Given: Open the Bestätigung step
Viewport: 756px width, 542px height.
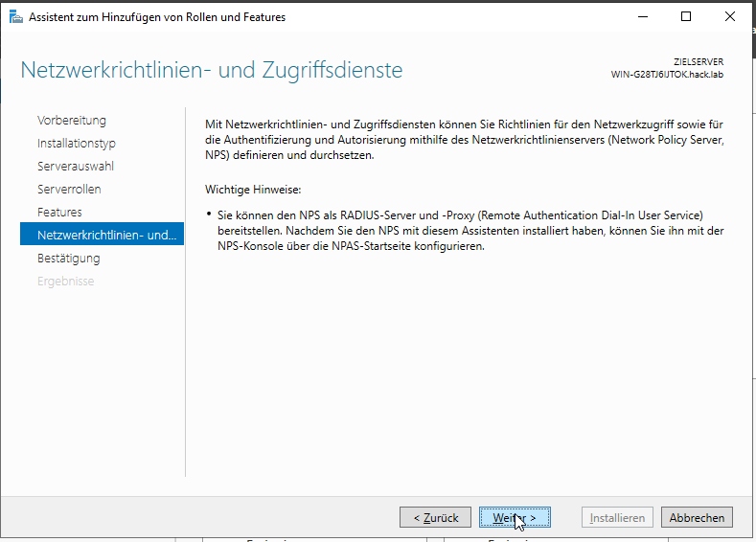Looking at the screenshot, I should click(68, 259).
